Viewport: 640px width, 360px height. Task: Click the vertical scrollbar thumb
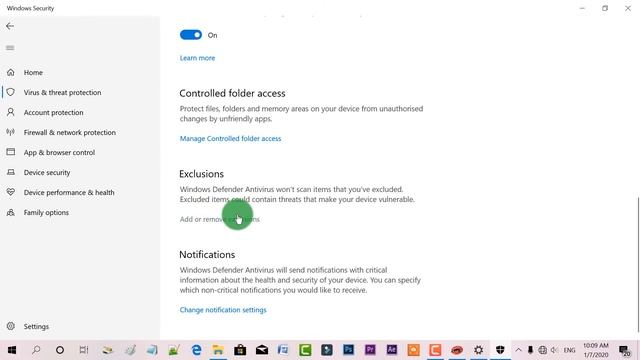click(638, 264)
